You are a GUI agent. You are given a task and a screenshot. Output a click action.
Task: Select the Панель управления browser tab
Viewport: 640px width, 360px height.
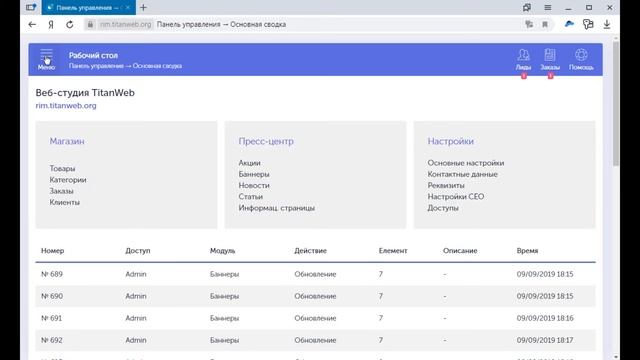coord(89,7)
